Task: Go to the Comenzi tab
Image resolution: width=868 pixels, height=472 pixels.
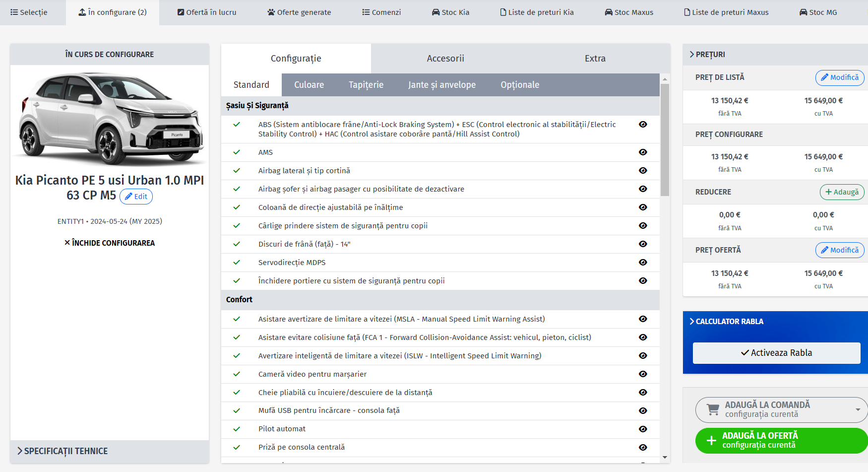Action: (x=381, y=12)
